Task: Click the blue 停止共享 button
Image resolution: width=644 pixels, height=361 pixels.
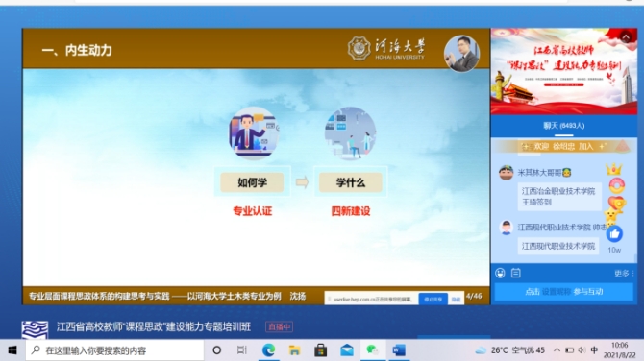Action: click(433, 299)
